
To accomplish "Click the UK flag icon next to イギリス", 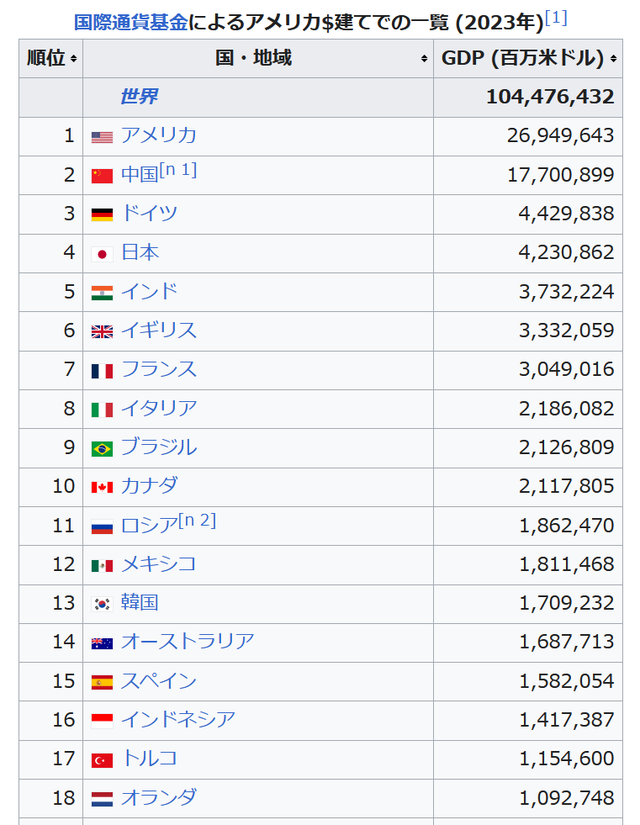I will point(101,331).
